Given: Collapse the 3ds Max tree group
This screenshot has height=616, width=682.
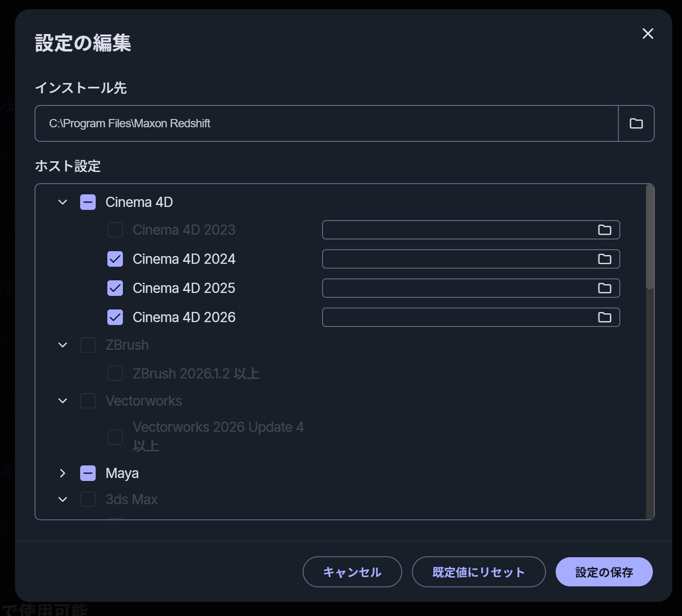Looking at the screenshot, I should click(x=63, y=500).
